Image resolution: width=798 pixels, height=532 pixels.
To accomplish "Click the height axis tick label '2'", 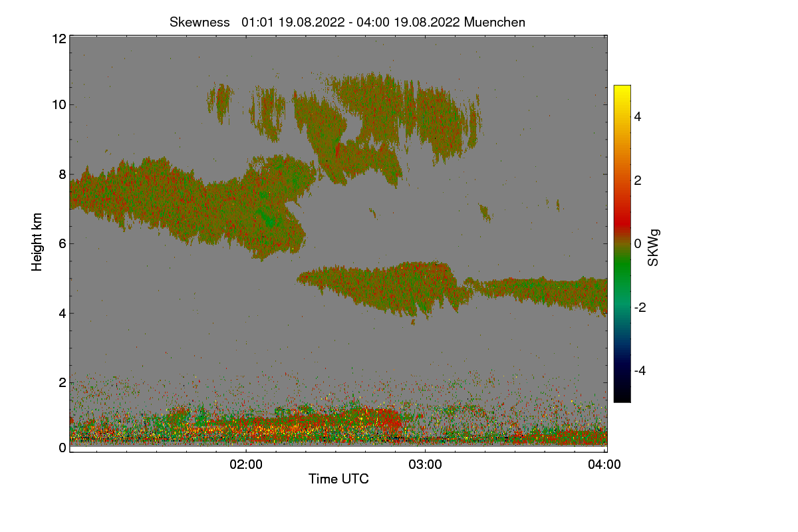I will point(63,382).
